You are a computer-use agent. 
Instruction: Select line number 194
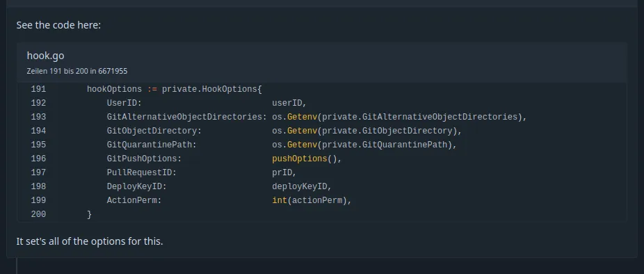[x=38, y=131]
